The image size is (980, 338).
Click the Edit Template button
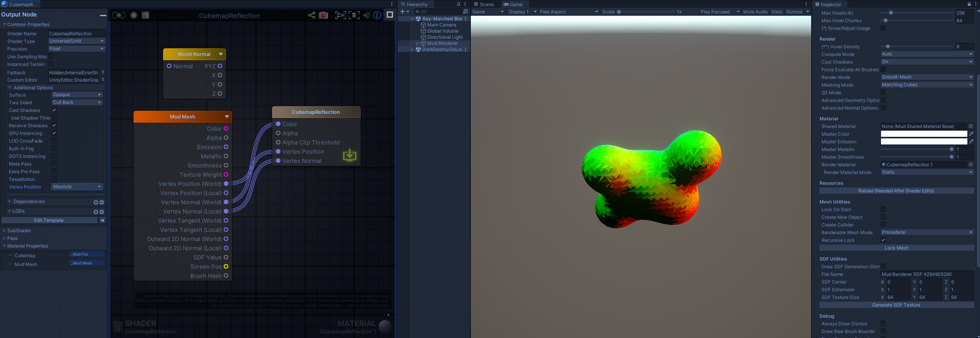tap(49, 220)
